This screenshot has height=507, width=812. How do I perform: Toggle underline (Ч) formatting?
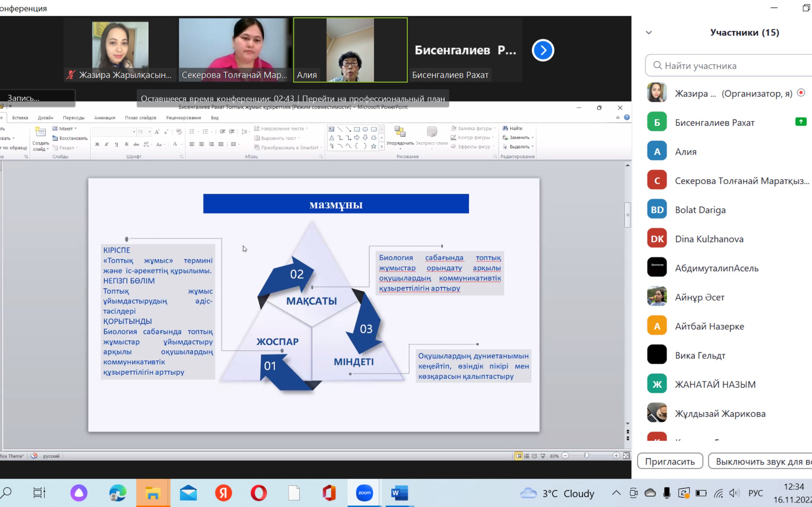[116, 144]
